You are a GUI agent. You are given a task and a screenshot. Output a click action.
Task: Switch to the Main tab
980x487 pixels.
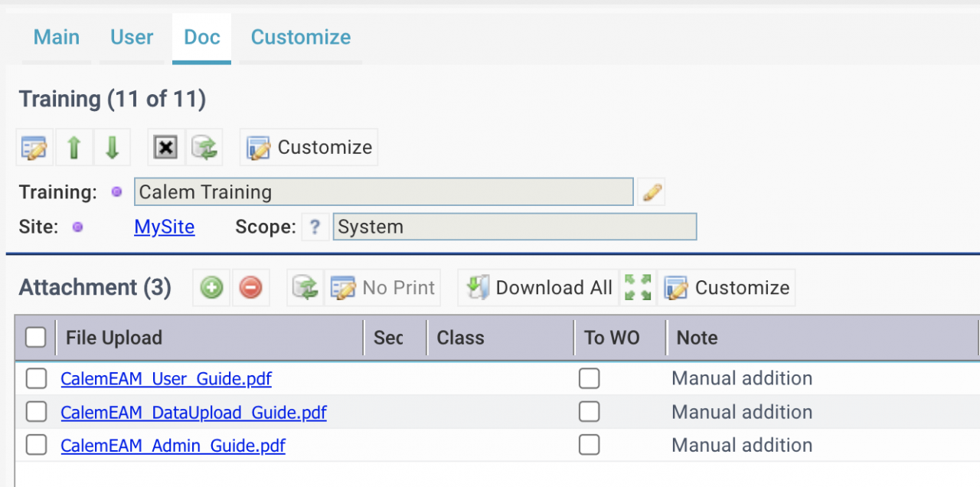pyautogui.click(x=57, y=38)
